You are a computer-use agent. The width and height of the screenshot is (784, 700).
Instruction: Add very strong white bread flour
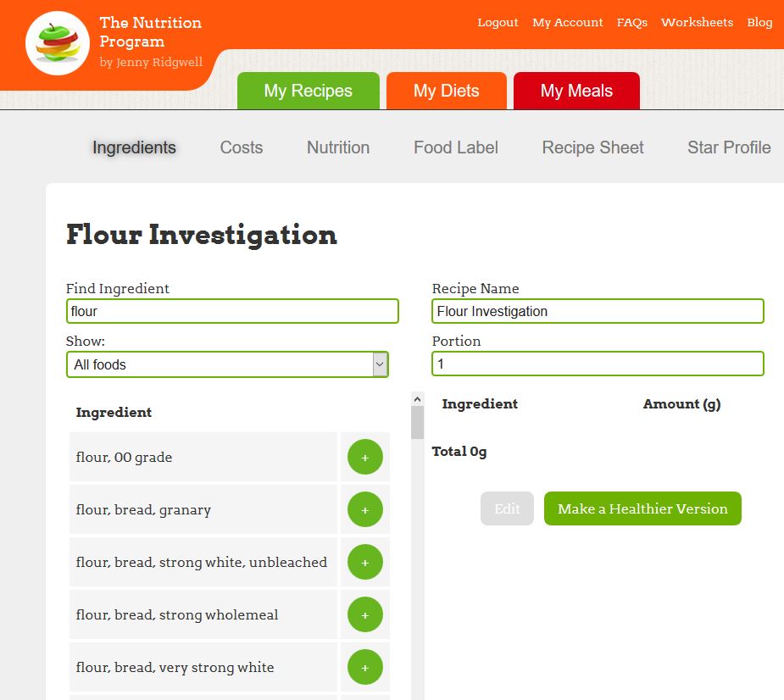pyautogui.click(x=365, y=668)
